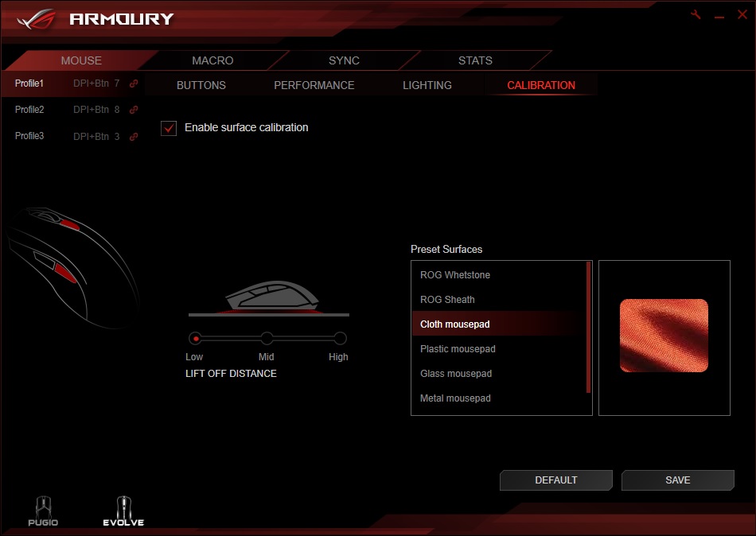Select the Pugio mouse device icon
756x536 pixels.
click(43, 511)
